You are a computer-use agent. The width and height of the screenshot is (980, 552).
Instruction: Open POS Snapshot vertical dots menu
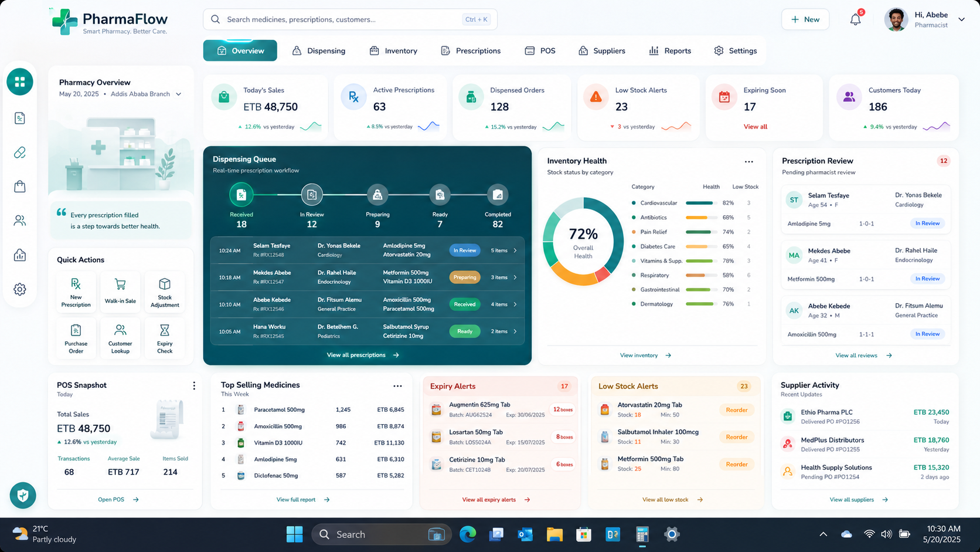point(194,385)
